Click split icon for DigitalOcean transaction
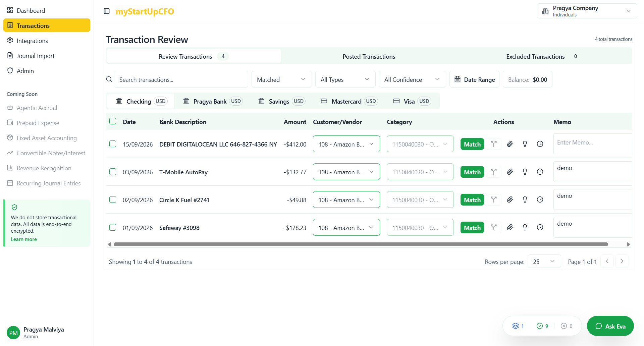This screenshot has width=644, height=346. 494,144
